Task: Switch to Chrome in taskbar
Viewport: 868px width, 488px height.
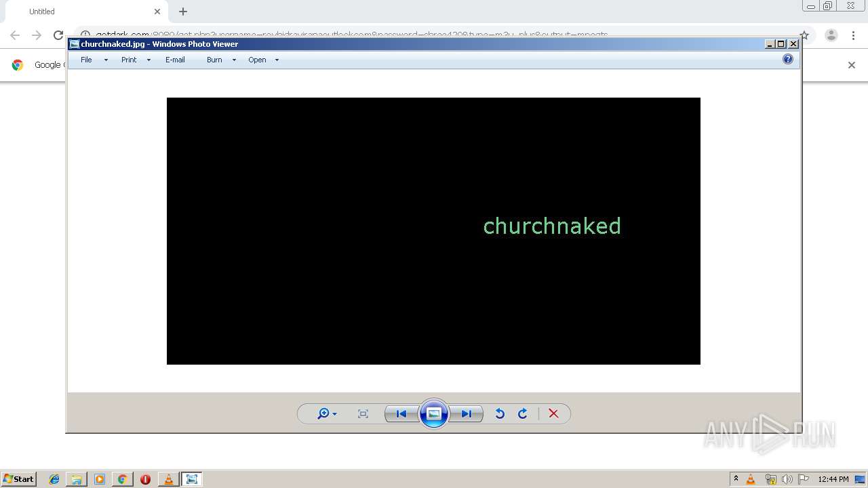Action: click(x=123, y=479)
